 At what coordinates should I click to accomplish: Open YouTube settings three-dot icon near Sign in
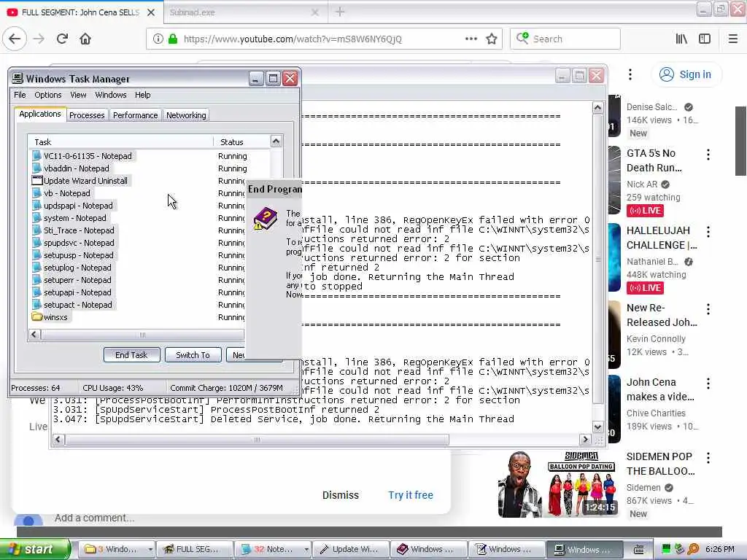click(630, 74)
